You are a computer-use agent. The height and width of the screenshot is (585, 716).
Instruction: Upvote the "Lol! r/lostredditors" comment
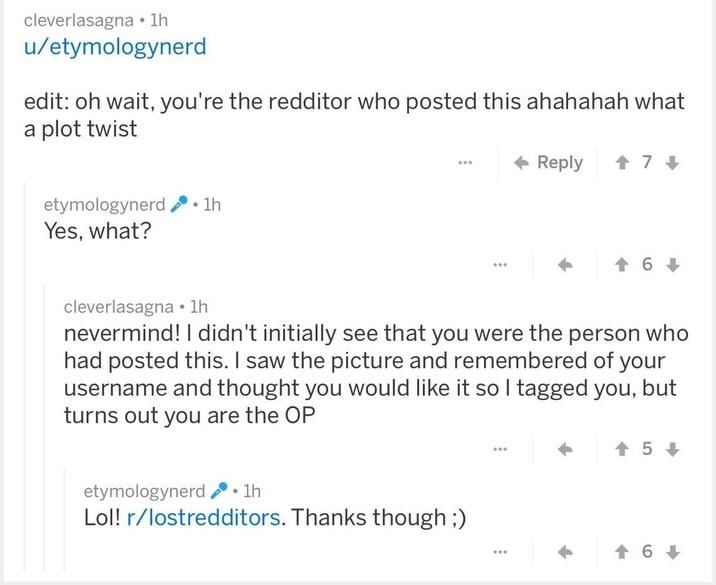click(x=620, y=551)
